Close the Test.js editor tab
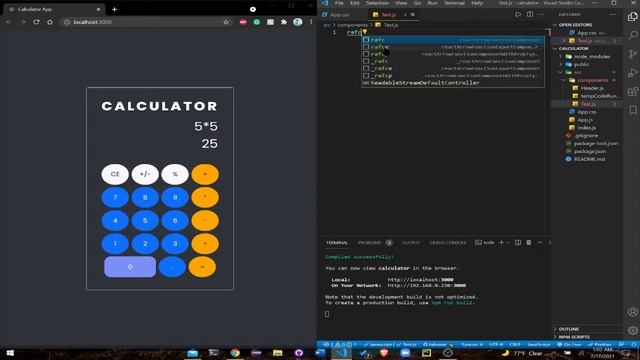 pos(413,14)
